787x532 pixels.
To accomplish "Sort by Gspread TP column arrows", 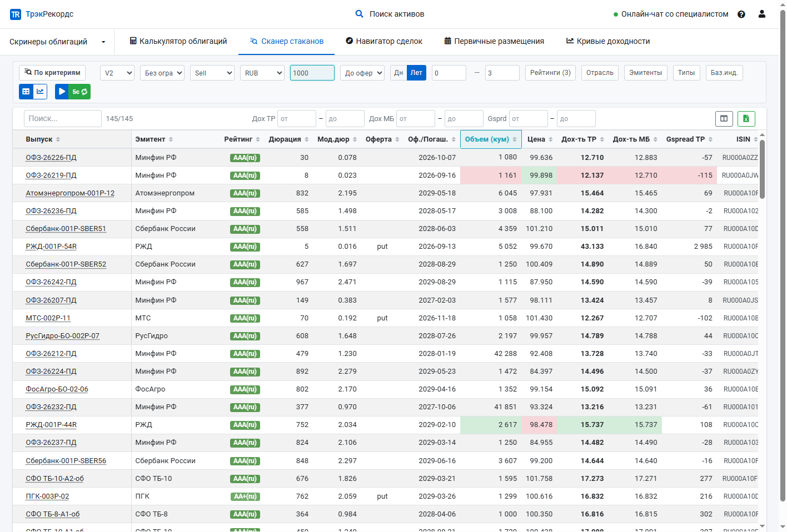I will pyautogui.click(x=710, y=139).
